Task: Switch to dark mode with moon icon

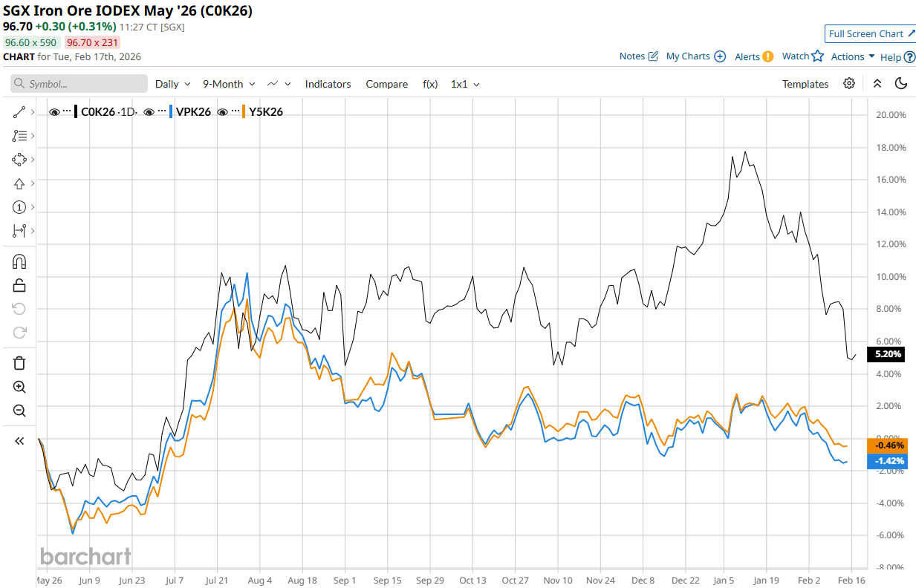Action: tap(901, 84)
